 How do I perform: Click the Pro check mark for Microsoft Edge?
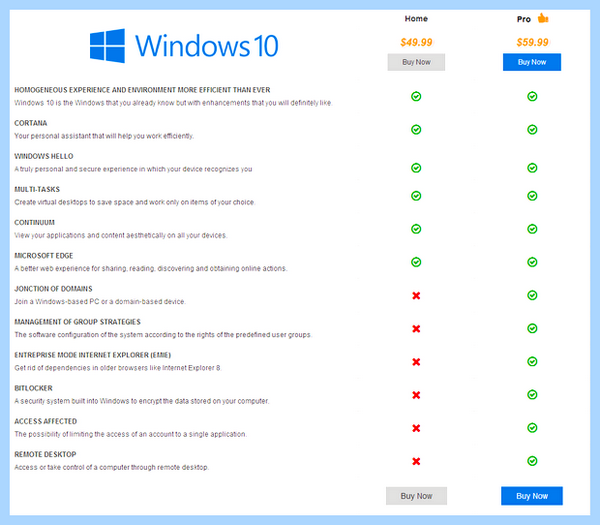point(532,262)
